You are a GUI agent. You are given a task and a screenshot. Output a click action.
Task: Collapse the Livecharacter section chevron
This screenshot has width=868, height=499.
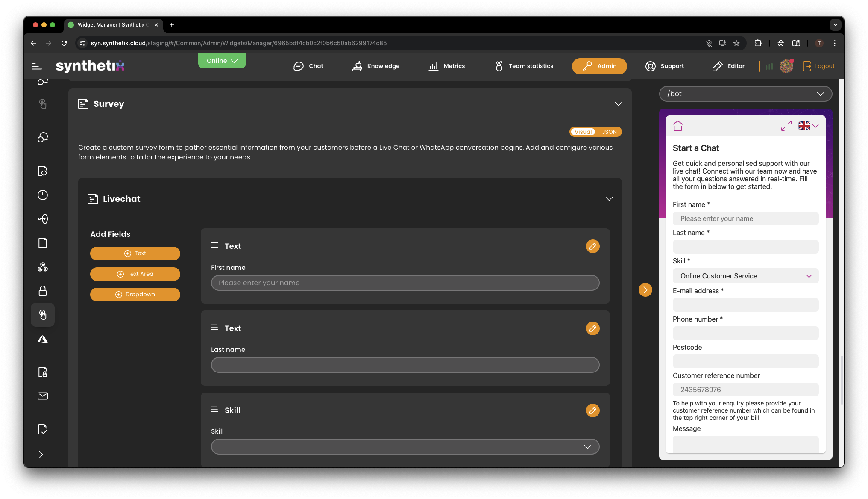pos(609,199)
